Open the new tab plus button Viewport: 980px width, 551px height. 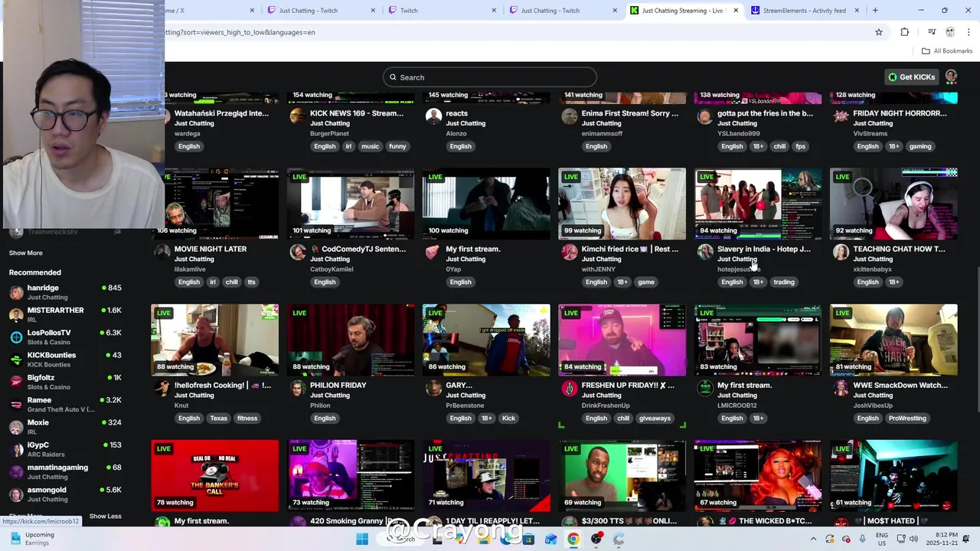coord(875,11)
